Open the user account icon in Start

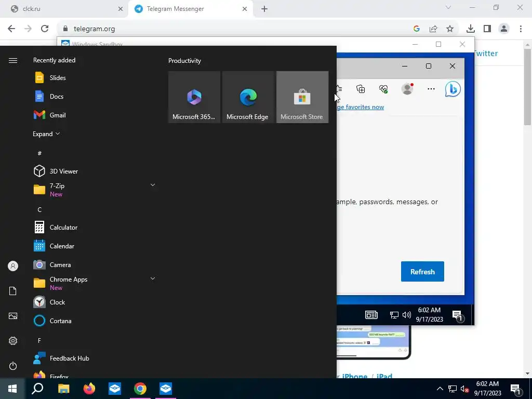(x=13, y=266)
